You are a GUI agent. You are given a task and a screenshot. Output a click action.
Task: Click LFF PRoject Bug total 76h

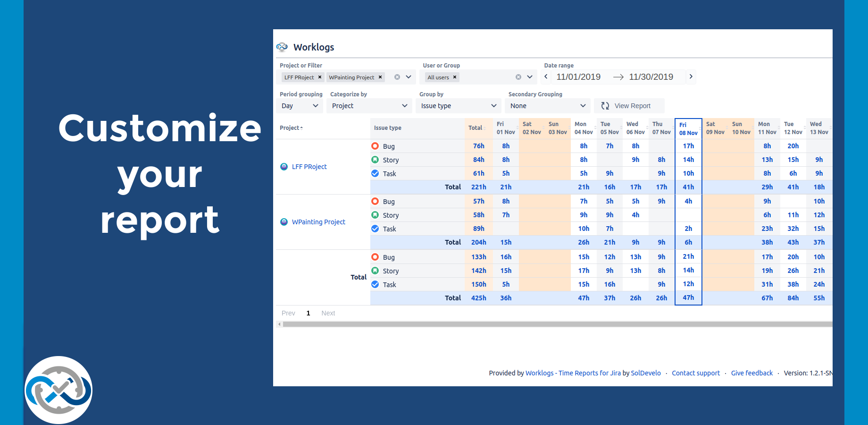(x=479, y=146)
